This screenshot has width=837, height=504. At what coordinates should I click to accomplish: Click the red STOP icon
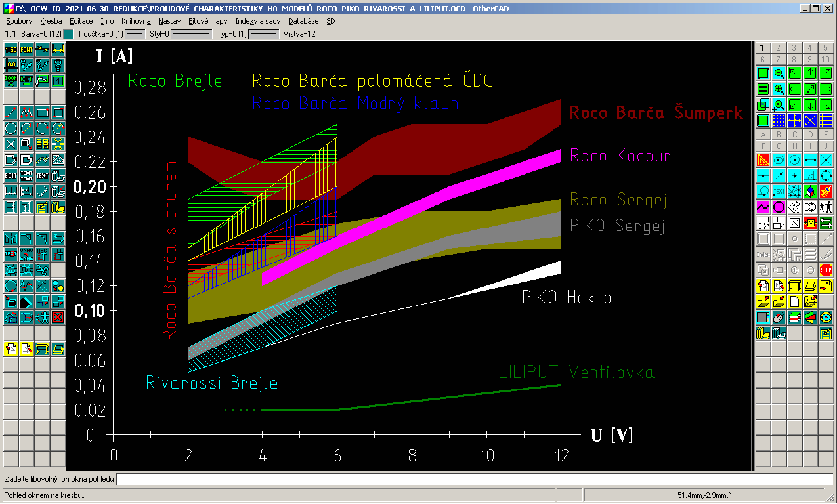click(x=826, y=269)
